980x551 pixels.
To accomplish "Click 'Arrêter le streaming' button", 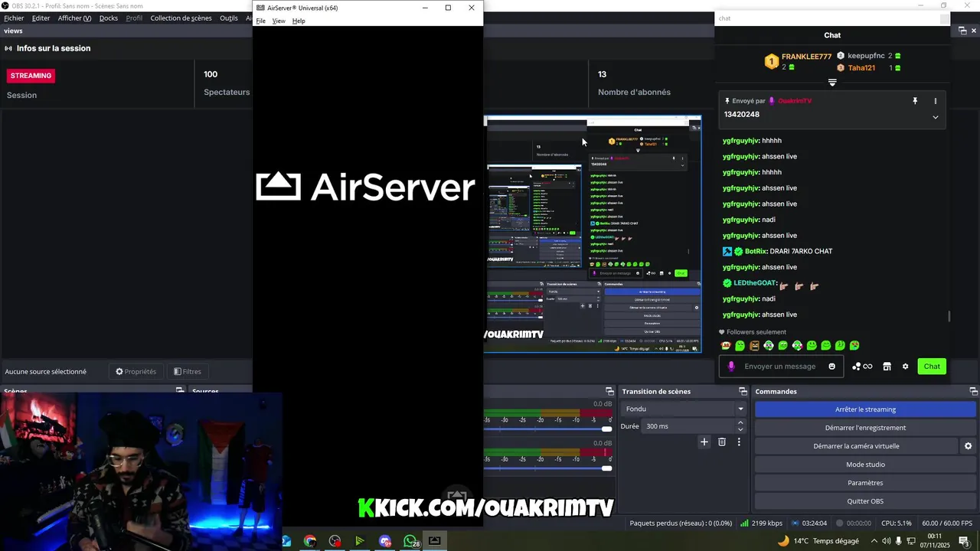I will 865,409.
